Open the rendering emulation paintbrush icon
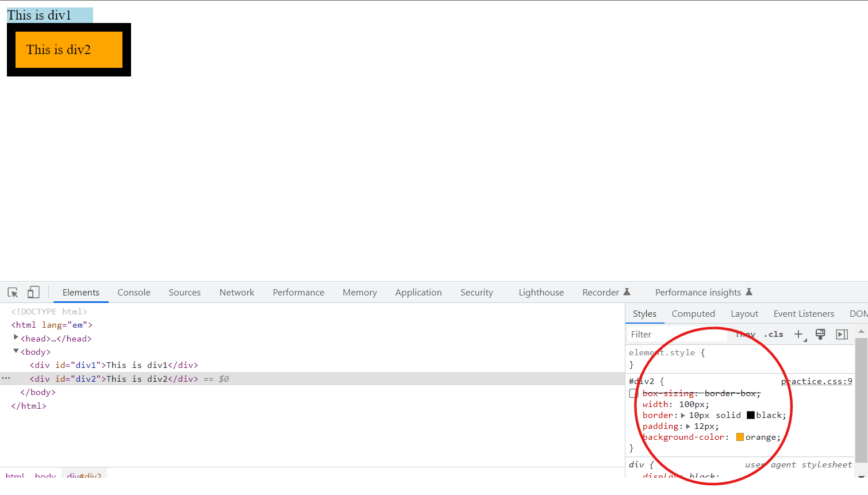Image resolution: width=868 pixels, height=495 pixels. [820, 334]
